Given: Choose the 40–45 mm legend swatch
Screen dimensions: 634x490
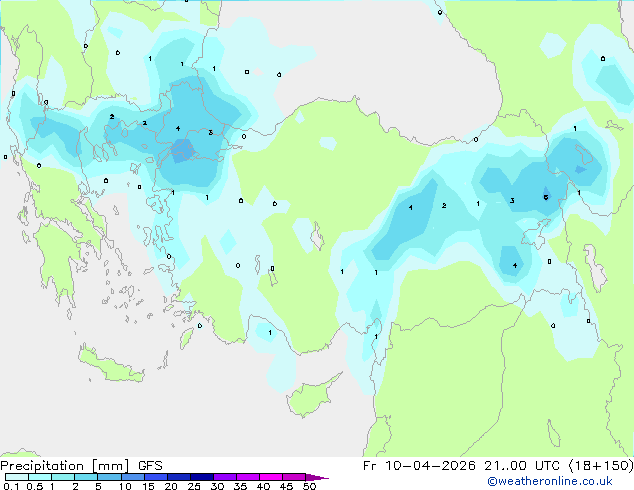Looking at the screenshot, I should [x=271, y=477].
